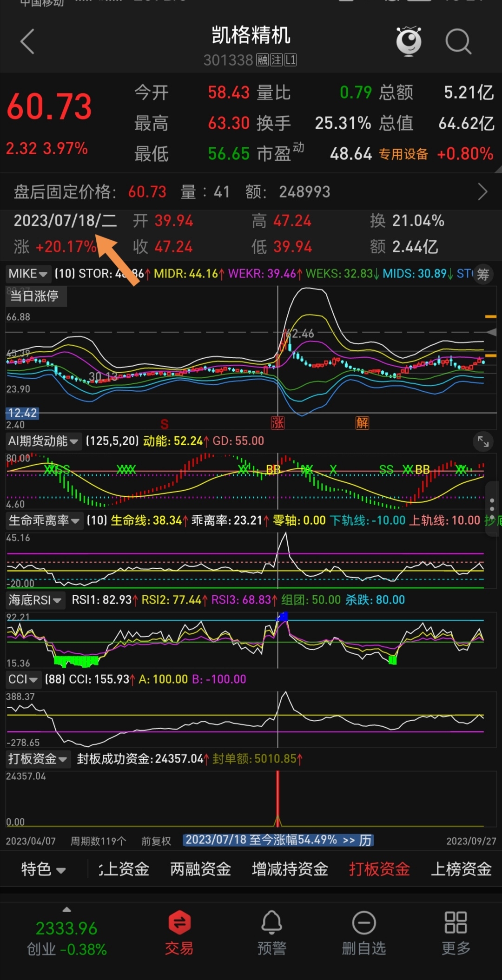Image resolution: width=502 pixels, height=980 pixels.
Task: Tap the 前复权 adjustment setting
Action: click(156, 841)
